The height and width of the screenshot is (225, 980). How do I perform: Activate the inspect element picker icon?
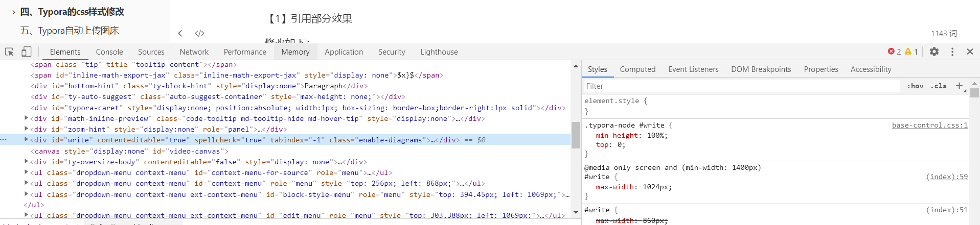point(9,52)
